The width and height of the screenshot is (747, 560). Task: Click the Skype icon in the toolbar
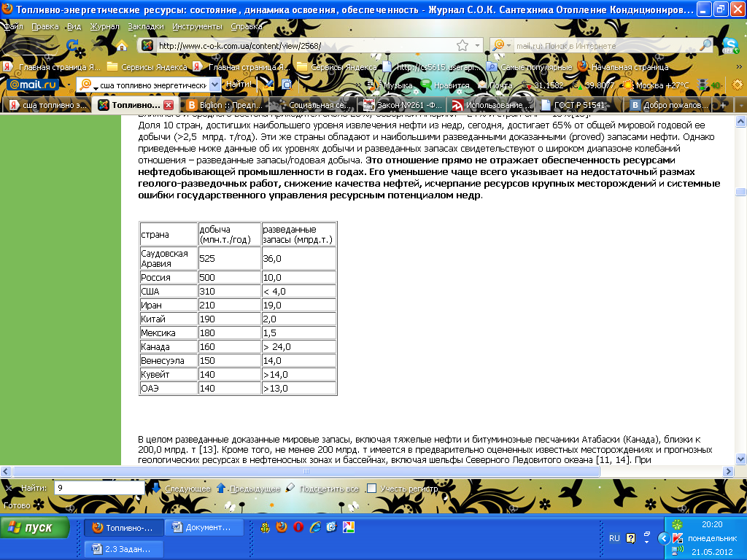point(729,46)
